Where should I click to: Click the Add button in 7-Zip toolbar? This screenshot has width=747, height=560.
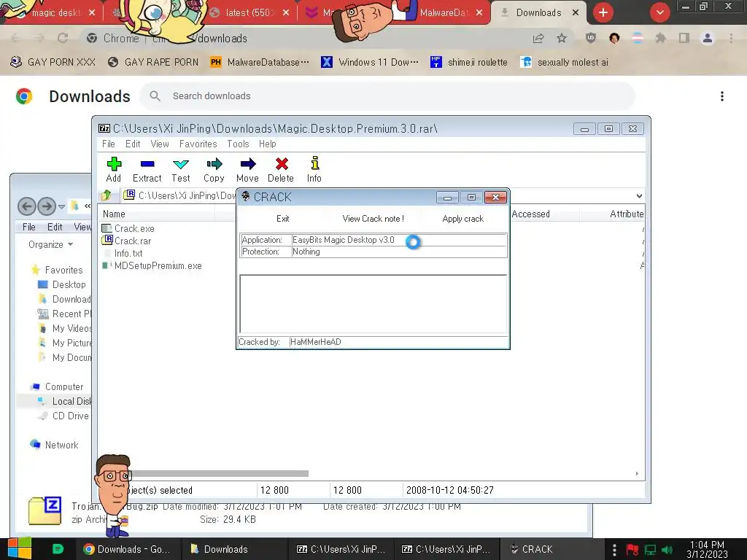pyautogui.click(x=114, y=169)
